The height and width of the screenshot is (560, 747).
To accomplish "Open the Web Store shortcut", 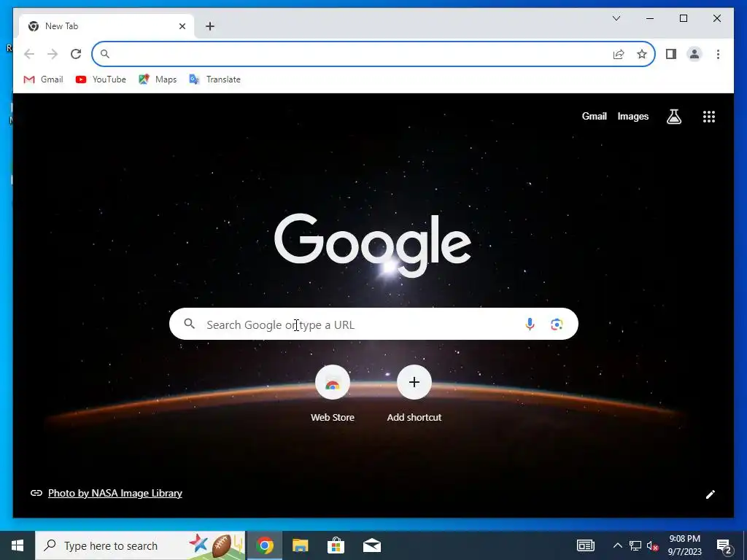I will 333,394.
